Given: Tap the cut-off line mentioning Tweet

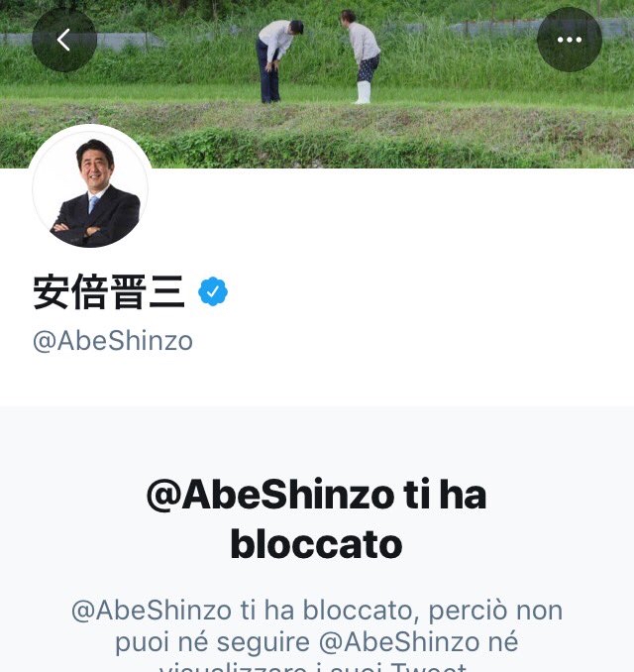Looking at the screenshot, I should (313, 667).
